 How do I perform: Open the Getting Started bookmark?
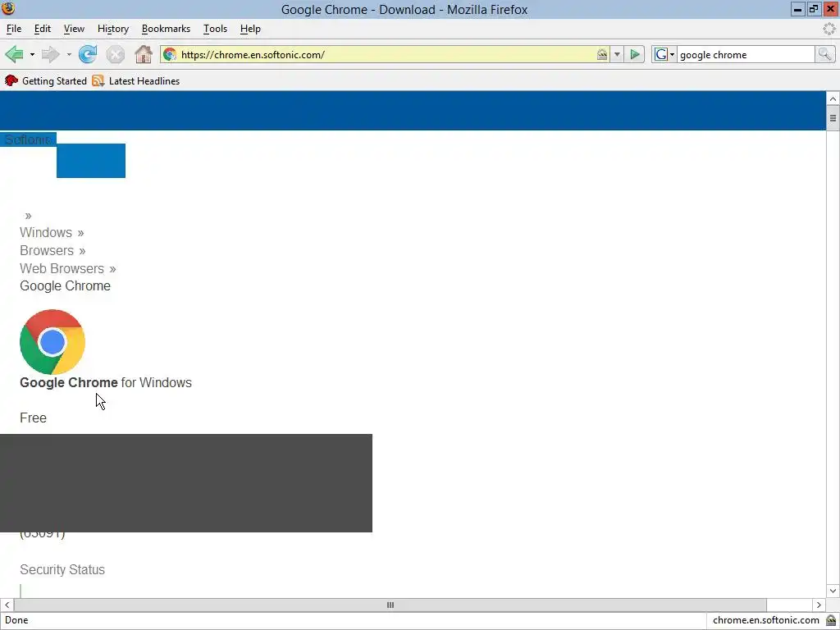point(46,81)
